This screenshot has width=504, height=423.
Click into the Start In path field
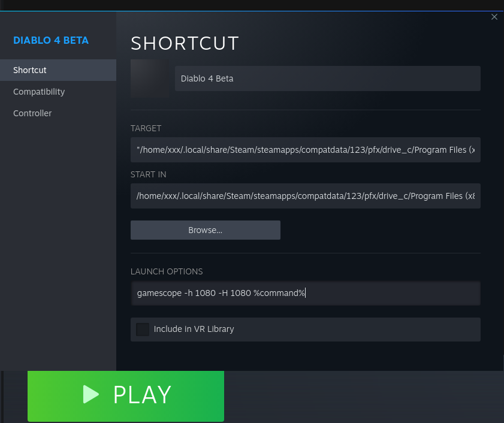pos(306,196)
